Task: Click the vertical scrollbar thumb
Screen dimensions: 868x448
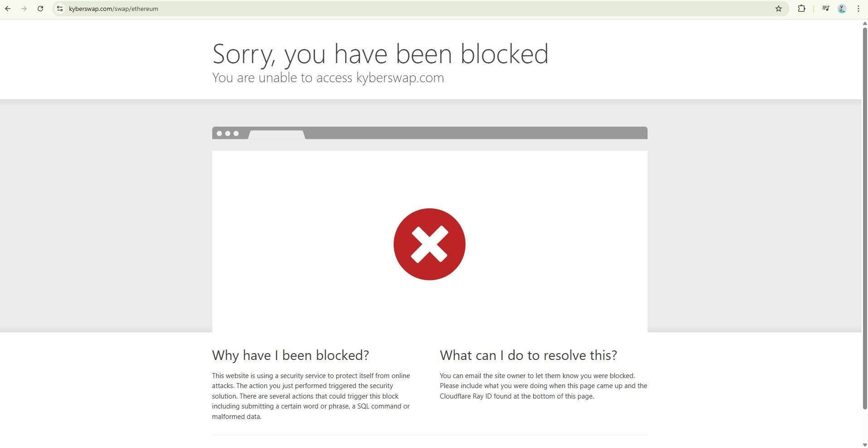Action: 864,218
